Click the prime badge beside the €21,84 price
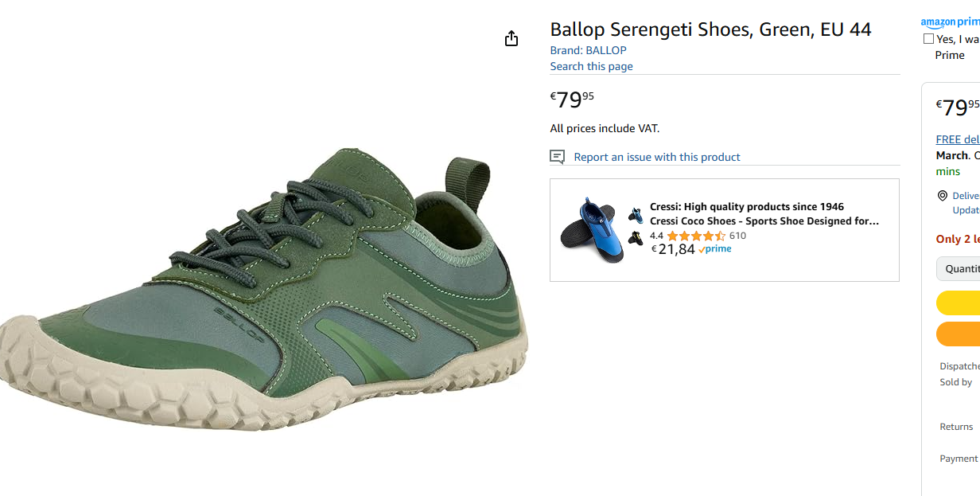The width and height of the screenshot is (980, 496). [715, 249]
